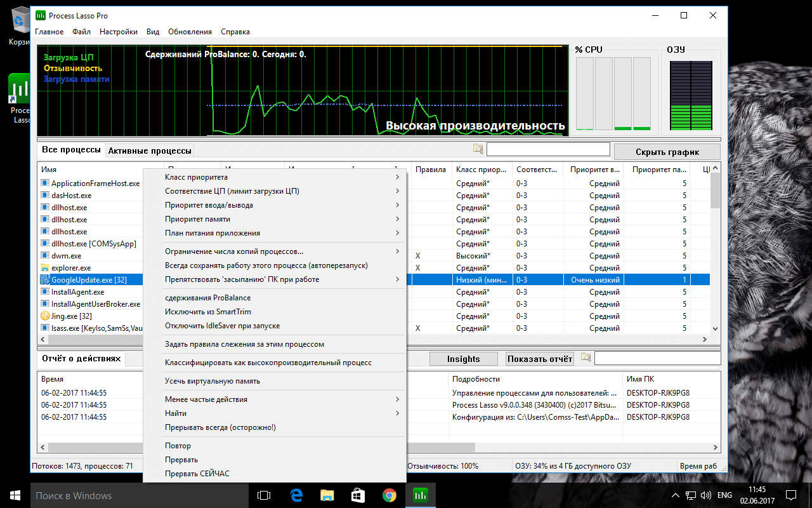Open Task View on the taskbar
The height and width of the screenshot is (508, 812).
click(264, 495)
